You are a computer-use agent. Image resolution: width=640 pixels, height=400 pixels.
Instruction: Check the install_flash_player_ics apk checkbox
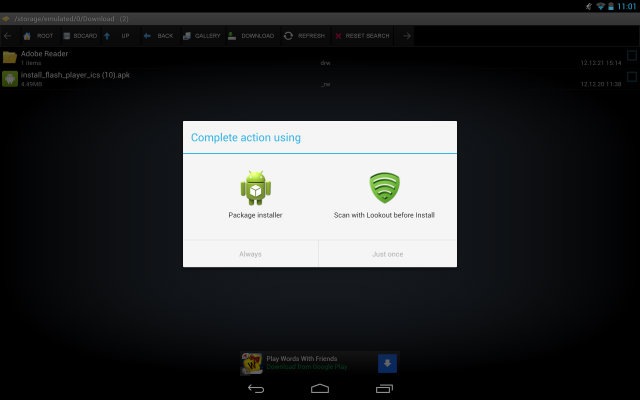631,77
